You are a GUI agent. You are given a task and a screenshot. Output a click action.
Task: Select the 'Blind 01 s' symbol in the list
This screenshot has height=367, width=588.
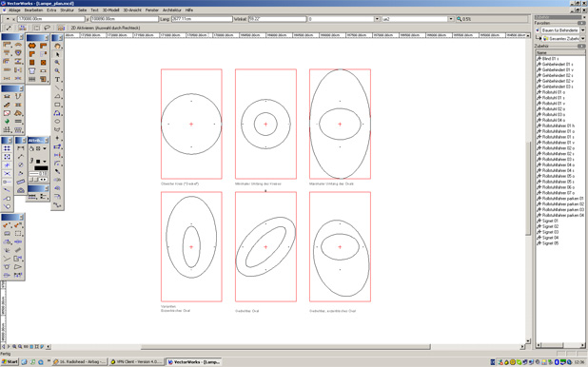pyautogui.click(x=551, y=59)
